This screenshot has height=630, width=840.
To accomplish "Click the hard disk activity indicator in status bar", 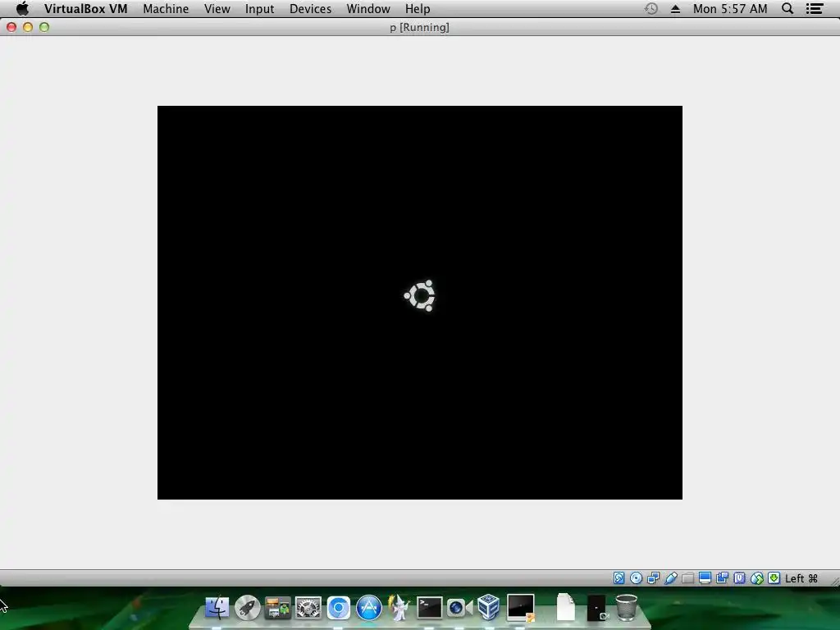I will click(x=619, y=578).
